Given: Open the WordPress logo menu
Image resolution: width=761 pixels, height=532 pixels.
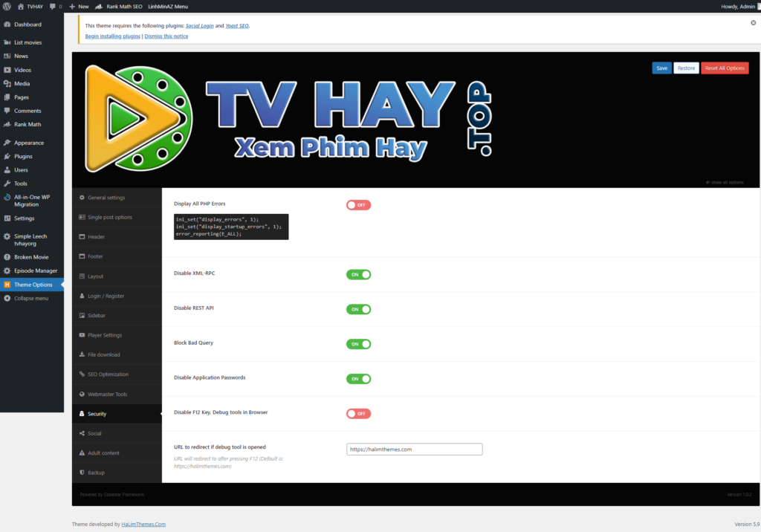Looking at the screenshot, I should [x=7, y=6].
